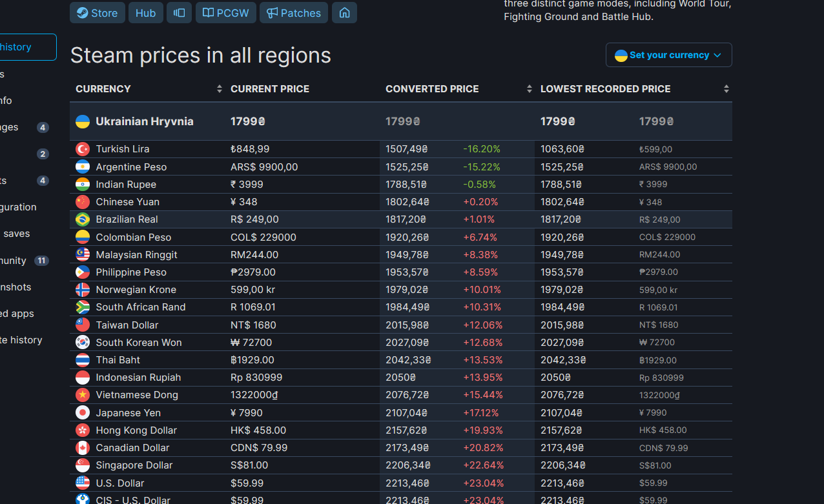Click the 599,00 kr current price

point(253,289)
